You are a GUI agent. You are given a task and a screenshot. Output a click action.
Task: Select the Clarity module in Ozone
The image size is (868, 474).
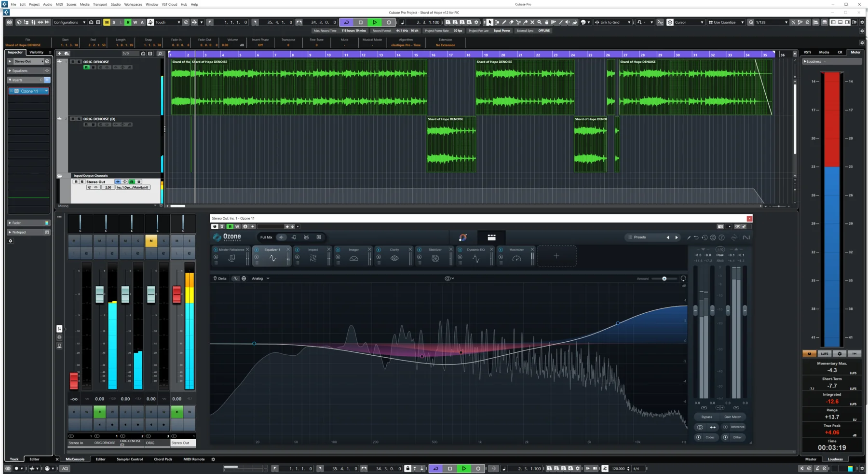[394, 256]
